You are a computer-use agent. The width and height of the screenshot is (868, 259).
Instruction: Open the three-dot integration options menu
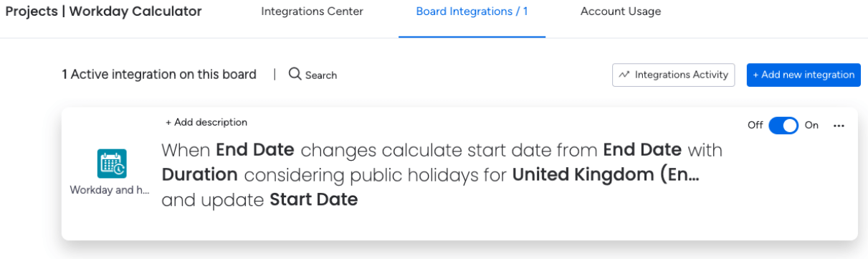(839, 126)
